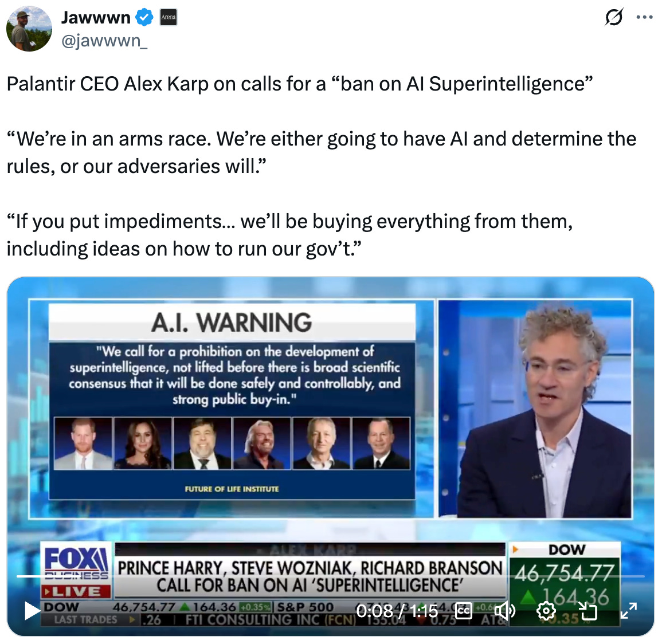This screenshot has width=658, height=644.
Task: Seek along the video progress bar
Action: pyautogui.click(x=330, y=576)
